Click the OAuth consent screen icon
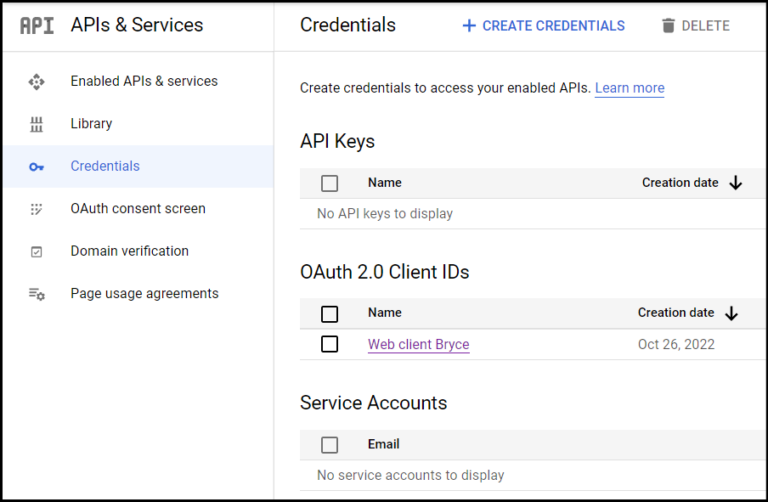The height and width of the screenshot is (502, 768). pyautogui.click(x=37, y=209)
